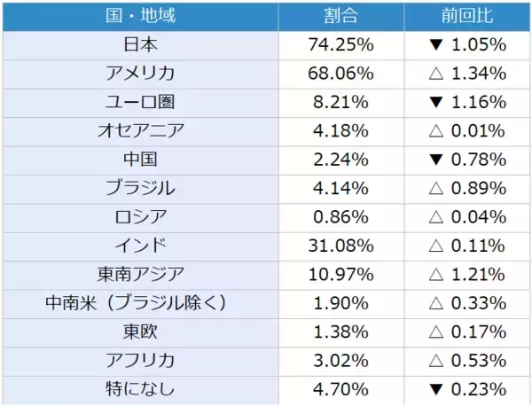This screenshot has width=532, height=406.
Task: Click the 前回比 column header
Action: pos(466,17)
